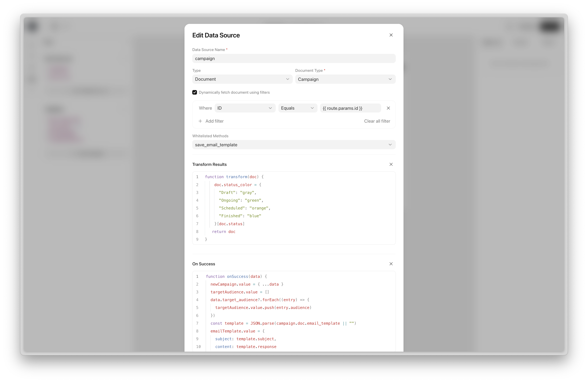Image resolution: width=588 pixels, height=382 pixels.
Task: Close the Edit Data Source dialog
Action: [391, 35]
